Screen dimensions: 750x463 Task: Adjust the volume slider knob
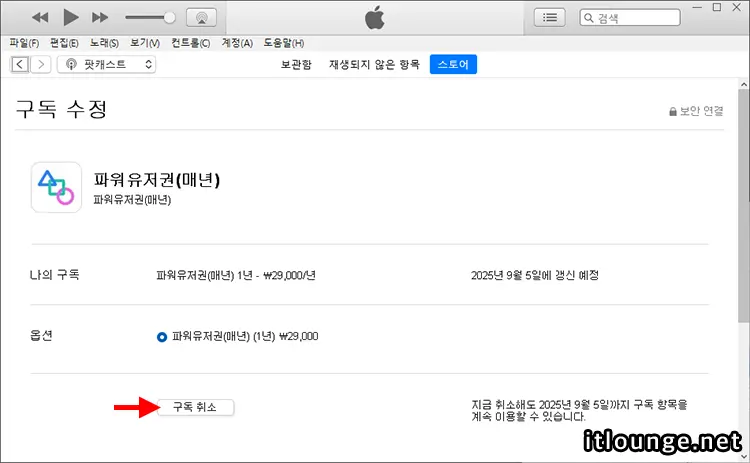169,17
